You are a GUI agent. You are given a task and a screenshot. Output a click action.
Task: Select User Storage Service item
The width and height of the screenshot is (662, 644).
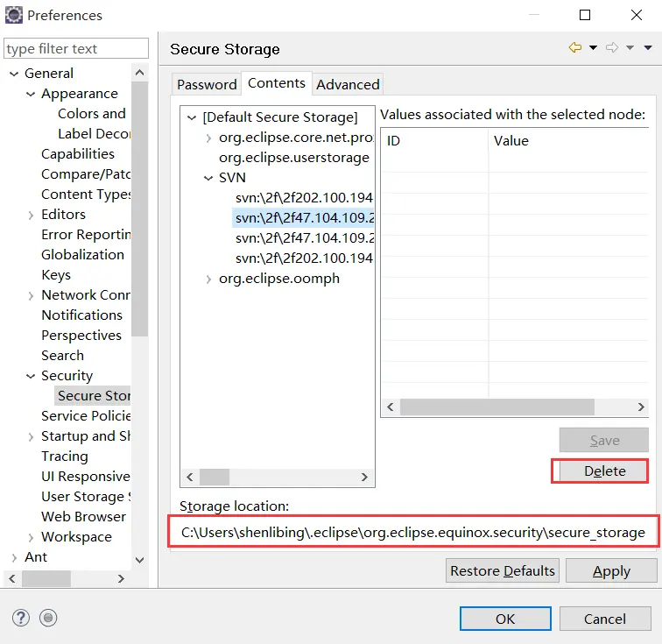tap(86, 497)
